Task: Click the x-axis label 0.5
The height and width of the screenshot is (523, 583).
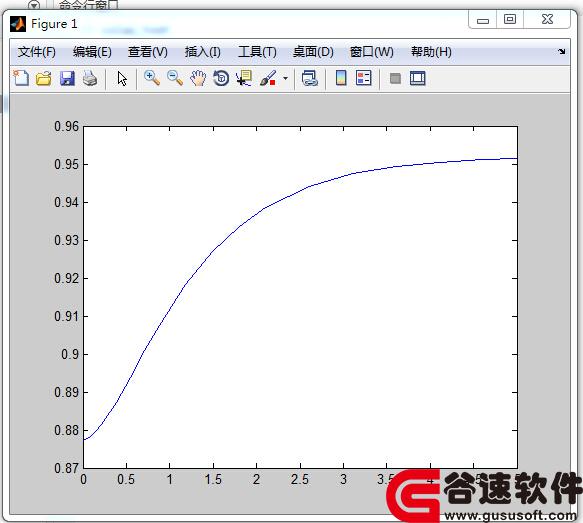Action: pos(126,480)
